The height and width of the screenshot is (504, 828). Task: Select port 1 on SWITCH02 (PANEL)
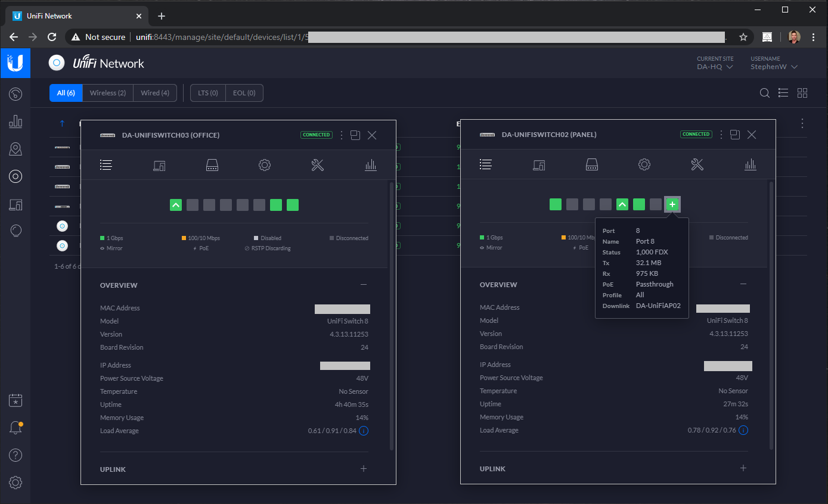point(556,204)
